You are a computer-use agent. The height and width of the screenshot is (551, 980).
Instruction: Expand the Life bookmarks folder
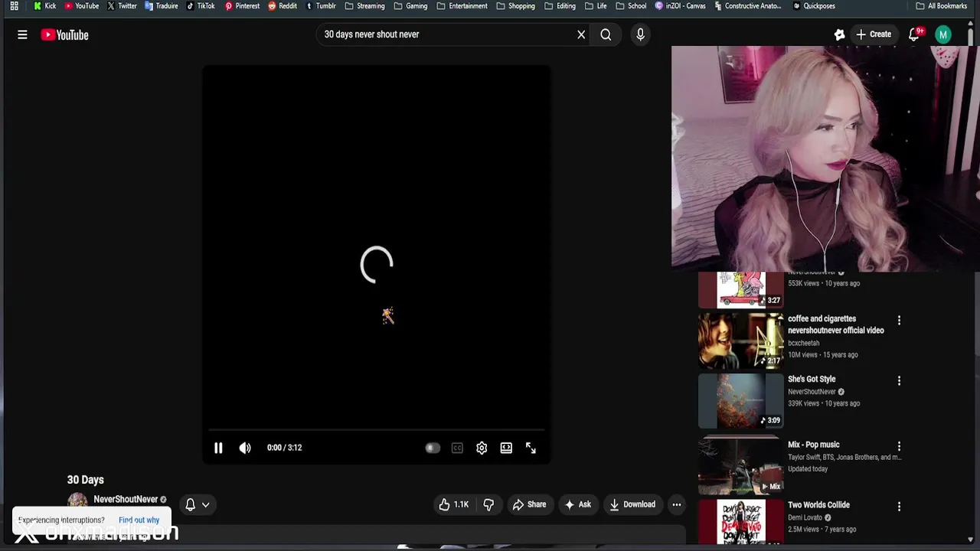click(x=596, y=6)
